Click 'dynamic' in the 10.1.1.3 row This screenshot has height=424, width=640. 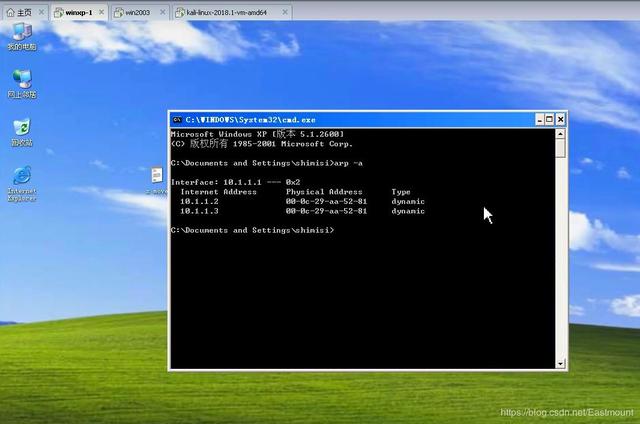(x=408, y=211)
